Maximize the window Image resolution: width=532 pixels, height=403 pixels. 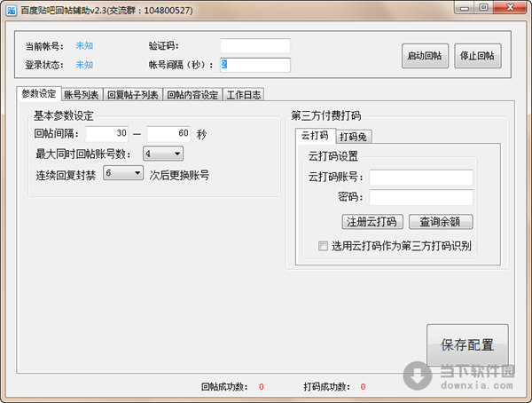pos(483,8)
